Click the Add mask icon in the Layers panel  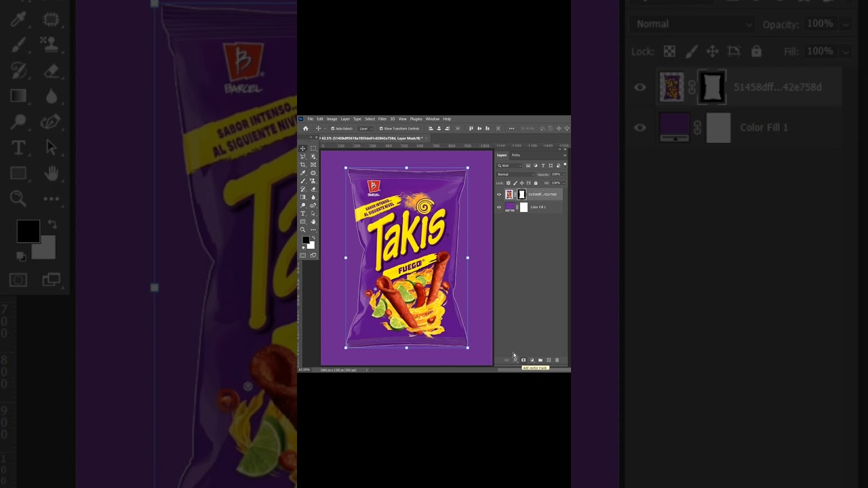tap(523, 360)
